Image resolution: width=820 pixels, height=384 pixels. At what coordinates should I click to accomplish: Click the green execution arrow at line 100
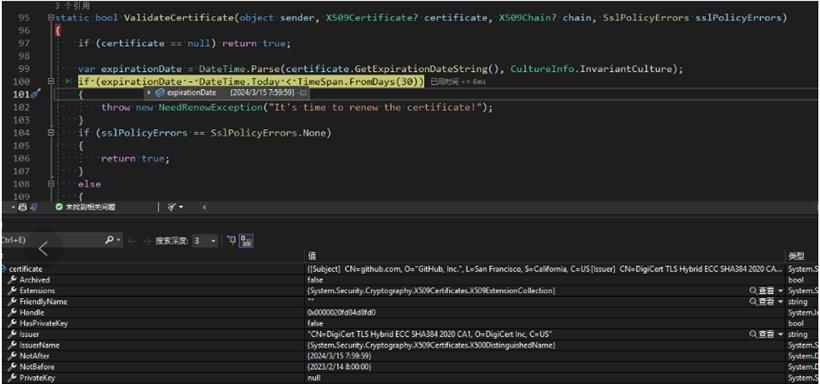pyautogui.click(x=69, y=82)
